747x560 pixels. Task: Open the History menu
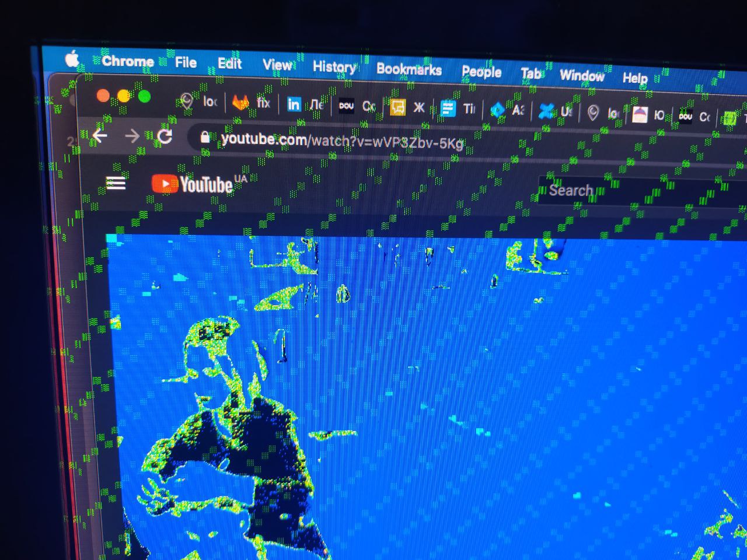pos(334,67)
